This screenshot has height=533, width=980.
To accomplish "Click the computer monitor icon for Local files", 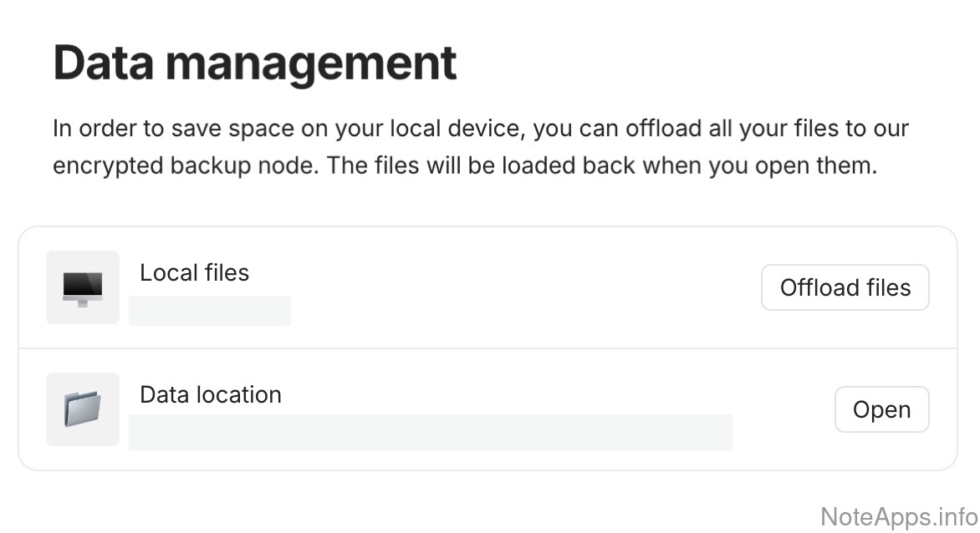I will [83, 287].
